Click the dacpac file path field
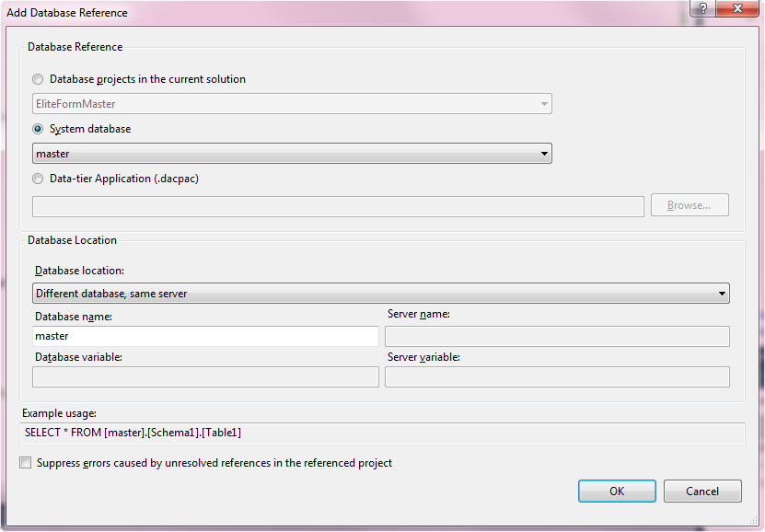 click(x=338, y=207)
